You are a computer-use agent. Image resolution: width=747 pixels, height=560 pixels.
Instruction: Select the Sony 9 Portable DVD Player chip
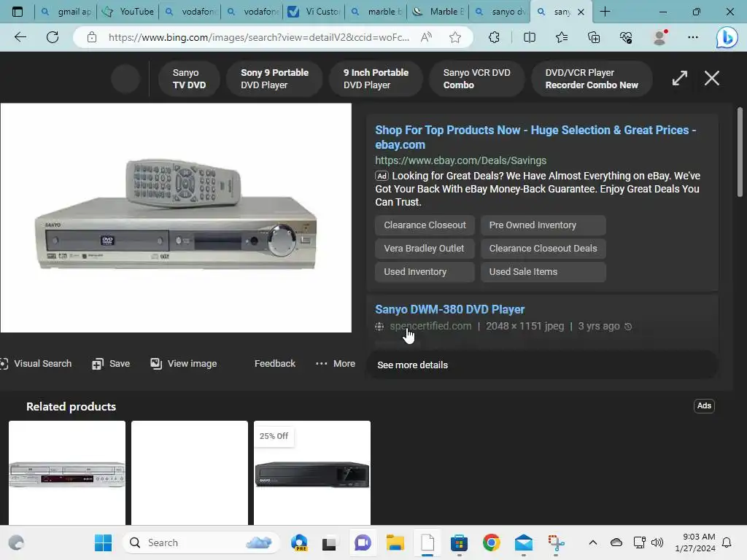pos(274,79)
